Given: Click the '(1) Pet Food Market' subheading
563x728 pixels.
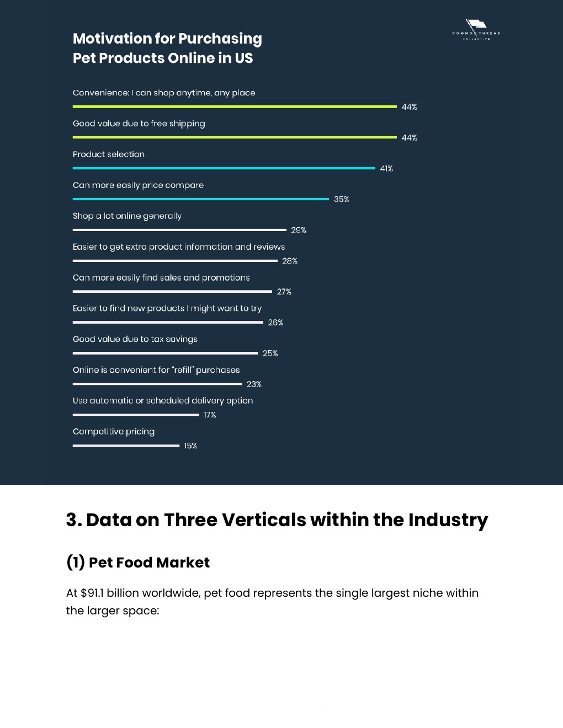Looking at the screenshot, I should pos(138,563).
